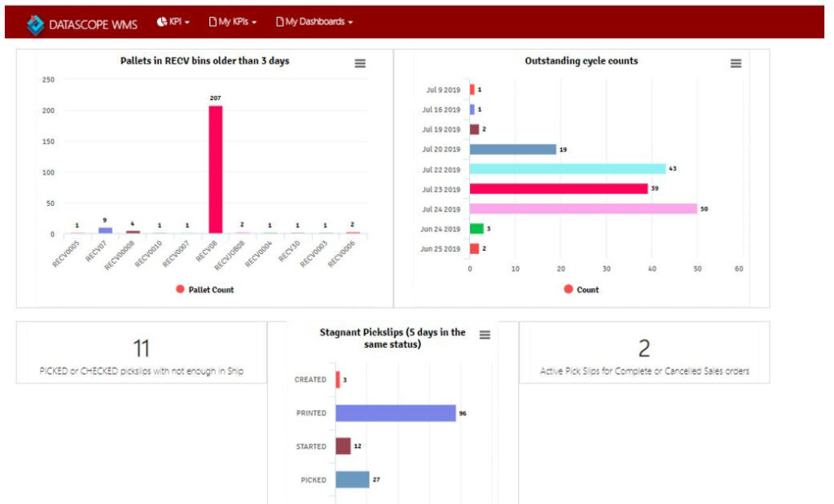Toggle the Pallet Count legend series
This screenshot has height=504, width=834.
click(205, 290)
